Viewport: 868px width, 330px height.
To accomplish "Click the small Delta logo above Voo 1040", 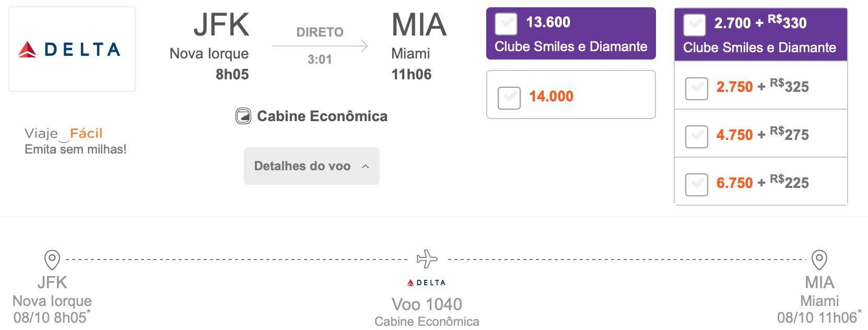I will pyautogui.click(x=427, y=282).
